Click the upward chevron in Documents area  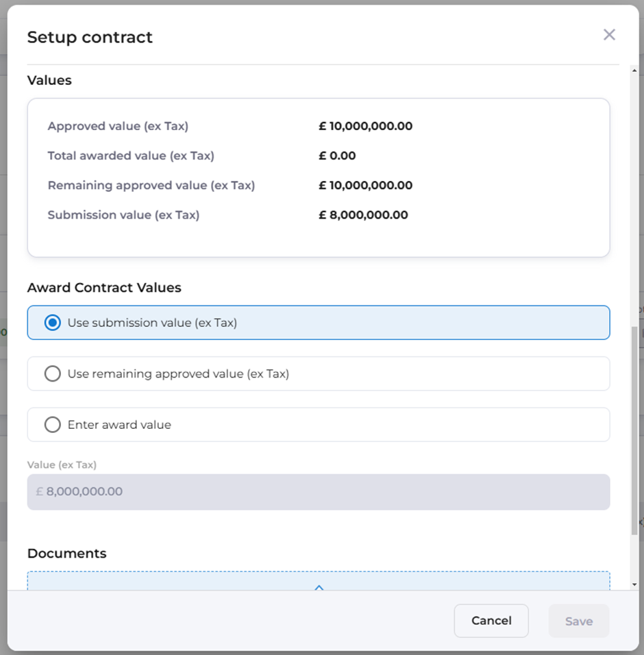(319, 587)
